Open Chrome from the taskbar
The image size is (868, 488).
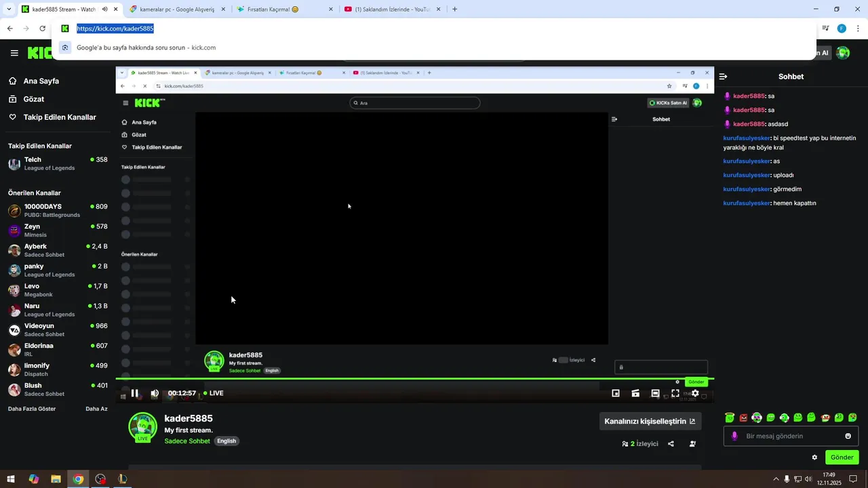click(78, 479)
